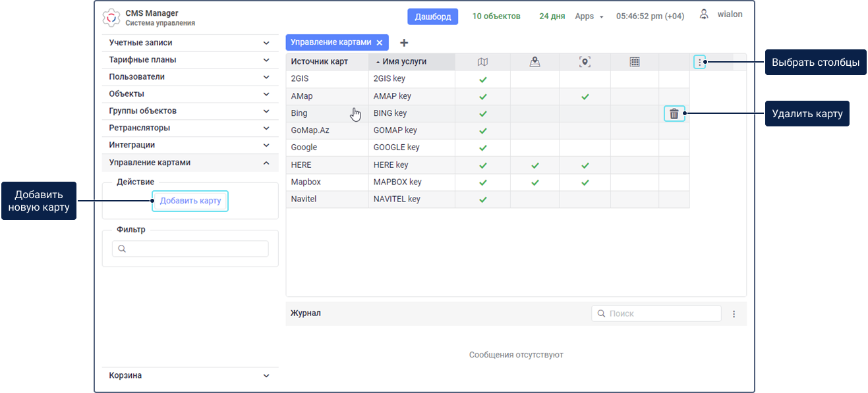The image size is (868, 393).
Task: Add a new tab with plus icon
Action: point(404,43)
